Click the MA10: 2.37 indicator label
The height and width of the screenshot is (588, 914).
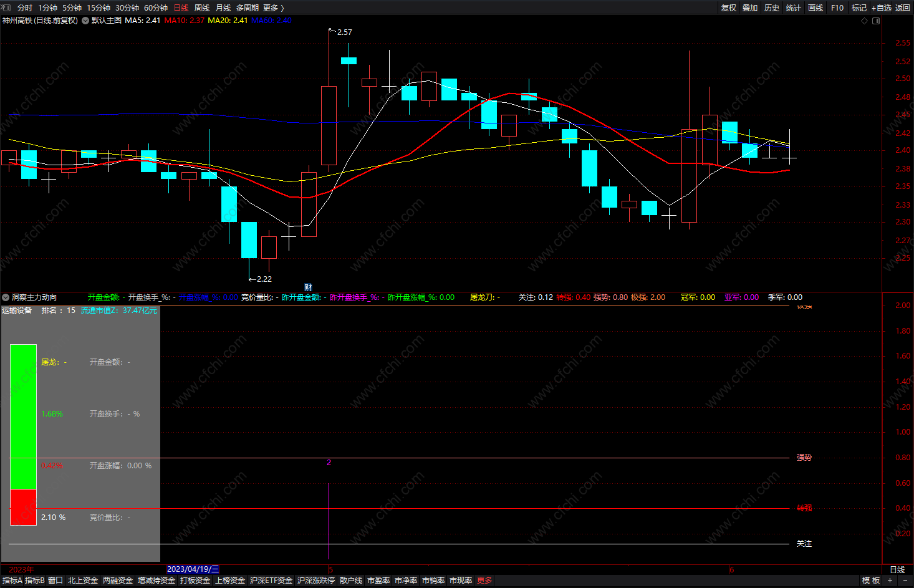pos(184,21)
